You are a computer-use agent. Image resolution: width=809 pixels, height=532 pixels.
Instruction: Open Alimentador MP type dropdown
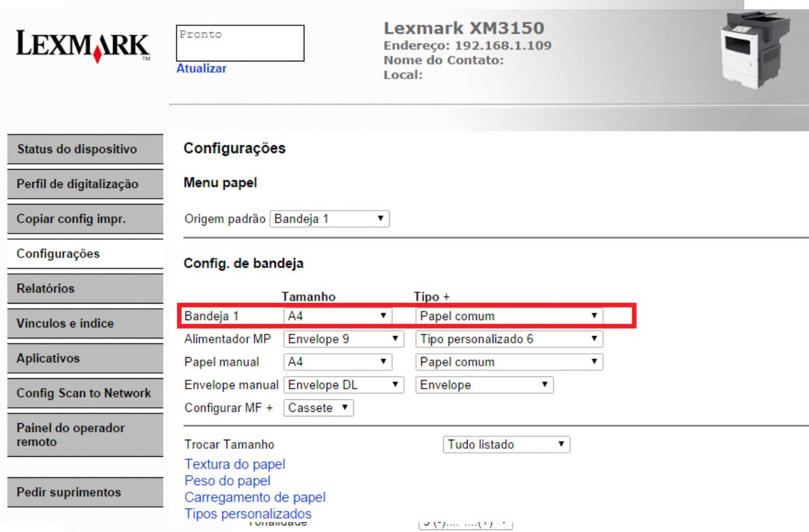[x=509, y=339]
